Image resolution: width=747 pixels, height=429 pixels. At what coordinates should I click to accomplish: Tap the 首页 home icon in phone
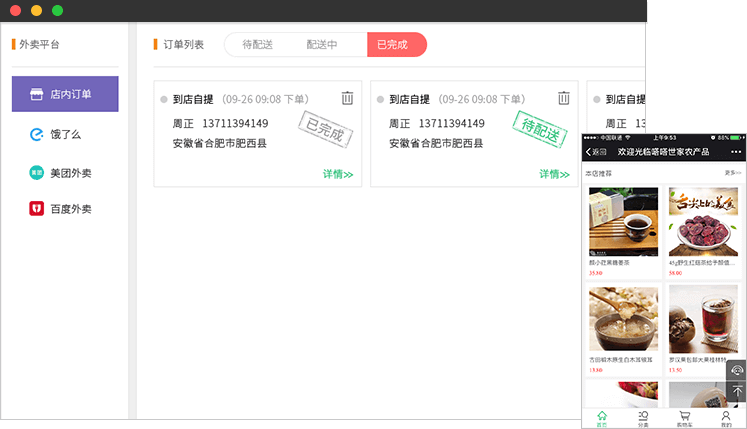(602, 418)
